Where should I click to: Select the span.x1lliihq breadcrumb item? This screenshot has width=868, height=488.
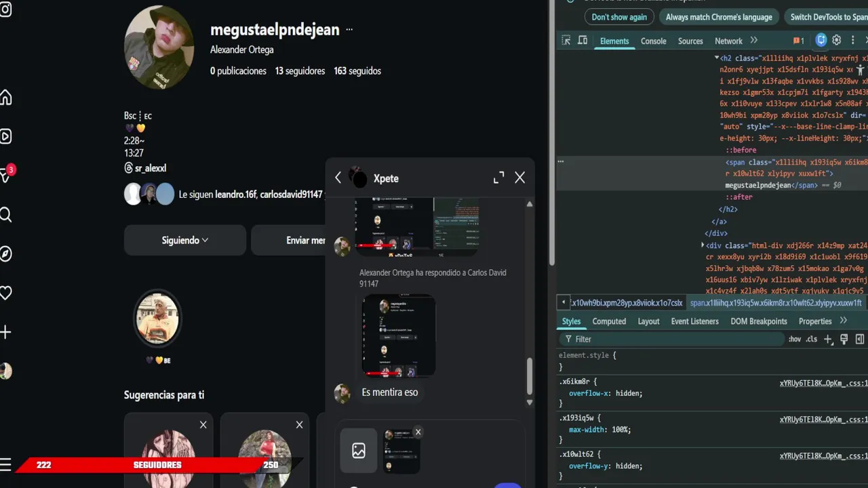776,303
